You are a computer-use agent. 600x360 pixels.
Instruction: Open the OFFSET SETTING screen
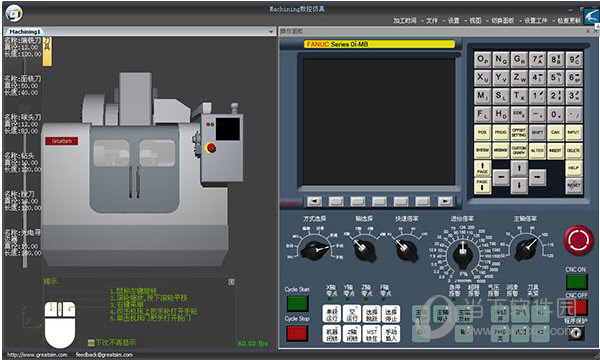click(519, 132)
